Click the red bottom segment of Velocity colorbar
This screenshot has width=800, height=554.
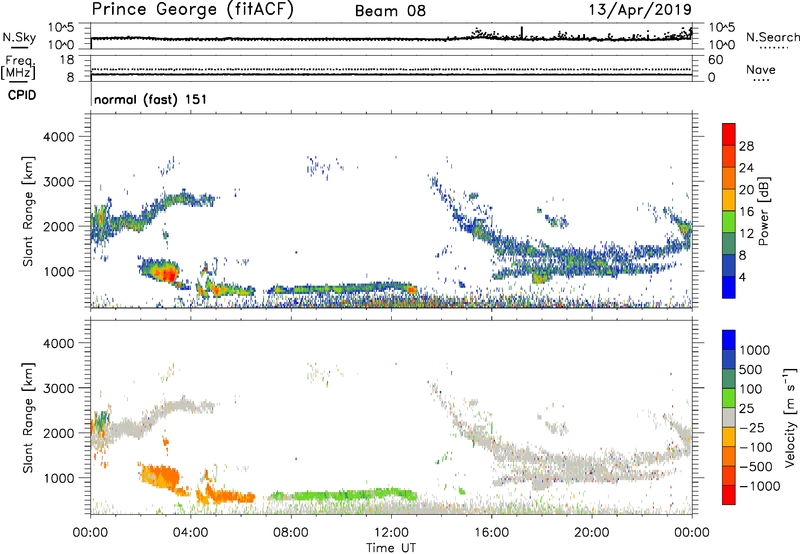point(729,495)
